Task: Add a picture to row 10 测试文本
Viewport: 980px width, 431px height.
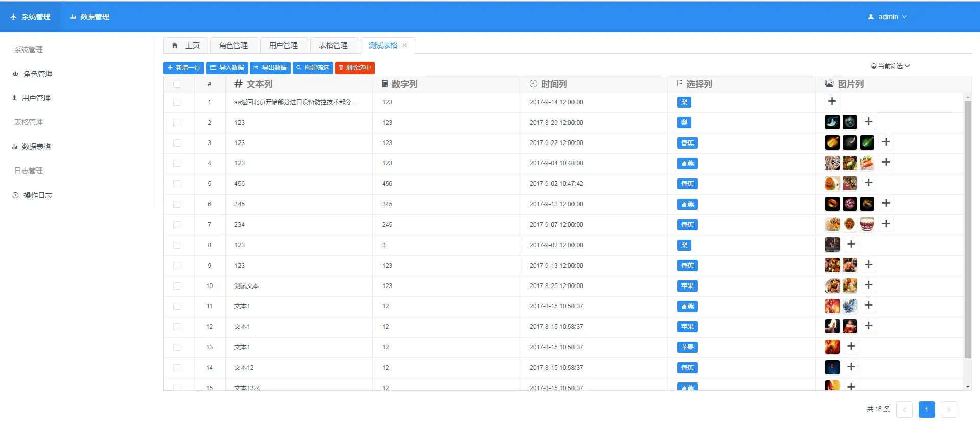Action: point(869,285)
